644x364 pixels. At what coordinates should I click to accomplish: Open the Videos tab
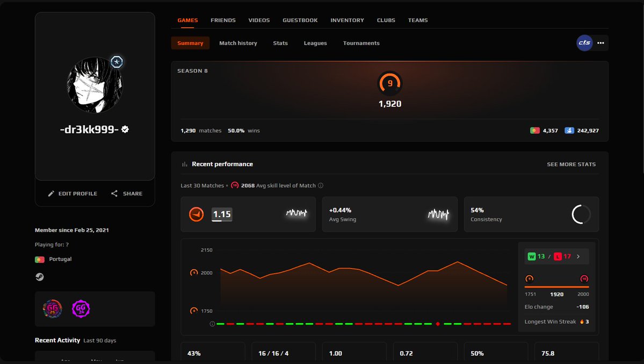tap(259, 20)
